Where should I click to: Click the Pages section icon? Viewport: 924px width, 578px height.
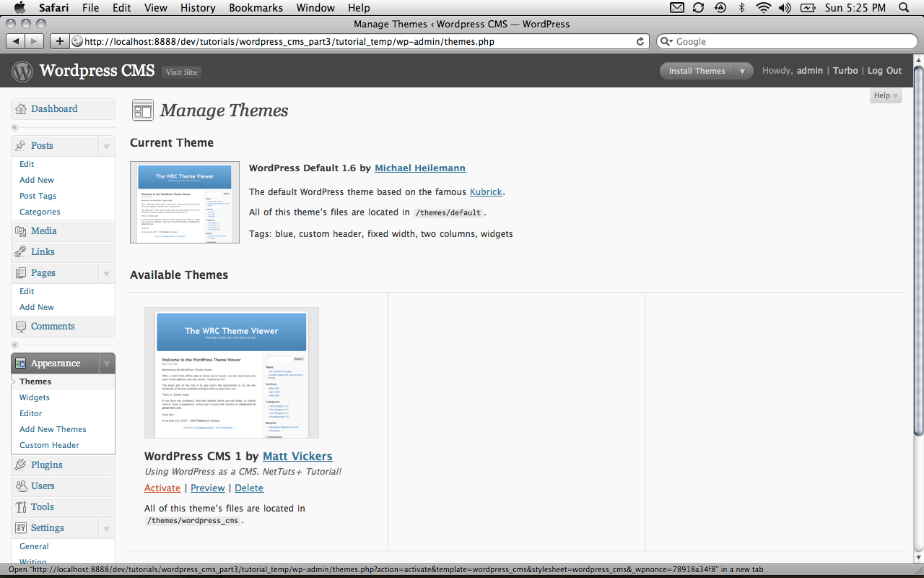21,273
